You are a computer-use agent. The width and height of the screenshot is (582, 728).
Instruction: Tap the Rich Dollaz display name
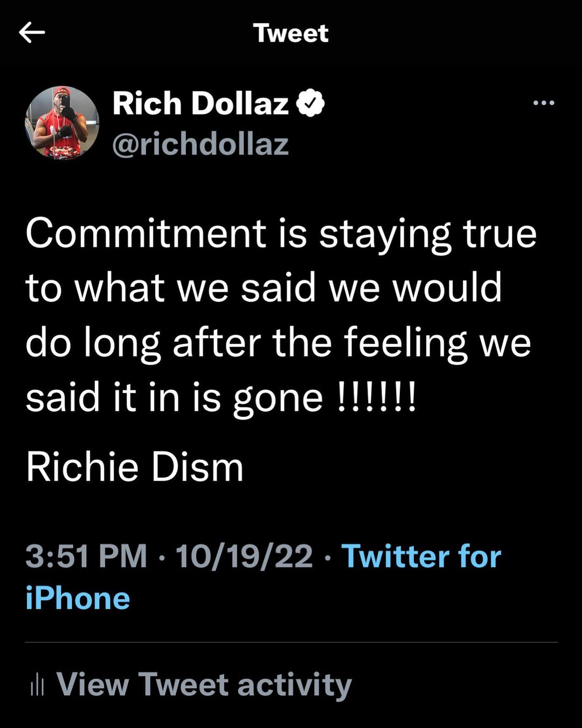pos(200,103)
